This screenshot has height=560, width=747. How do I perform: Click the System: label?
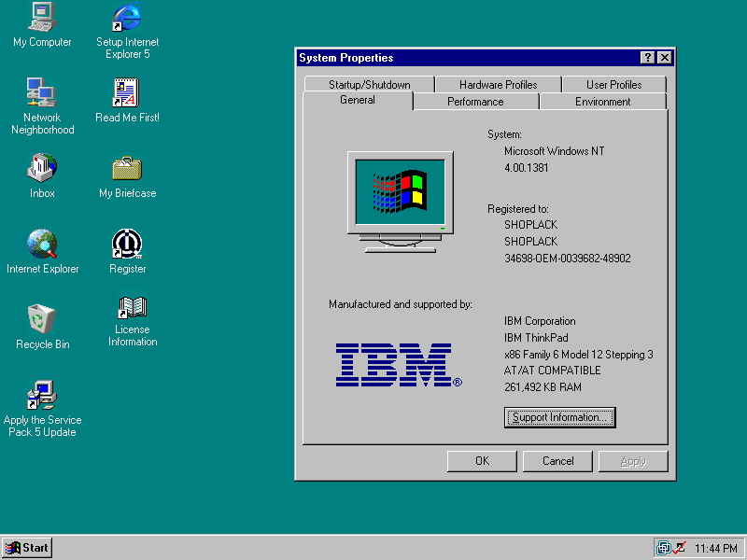click(x=504, y=134)
